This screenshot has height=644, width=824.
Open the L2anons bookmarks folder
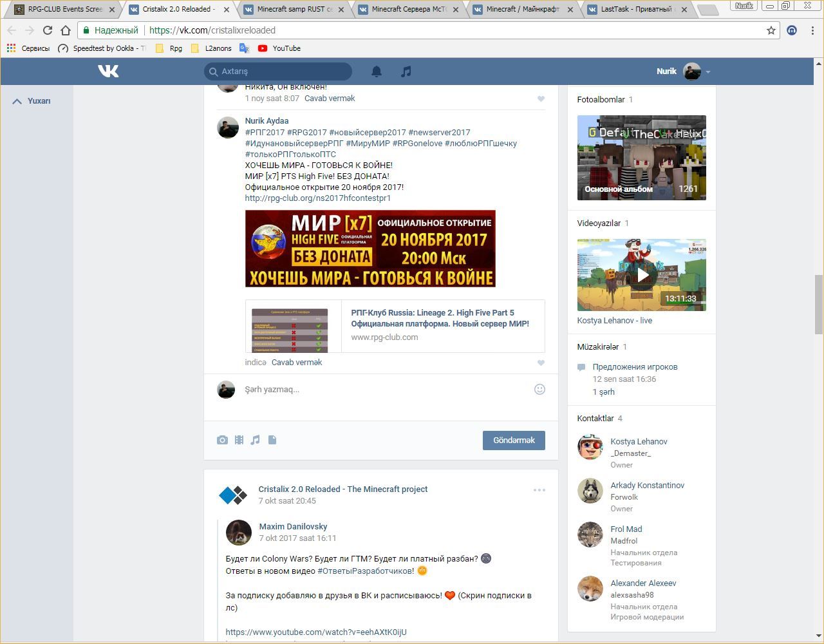point(211,48)
